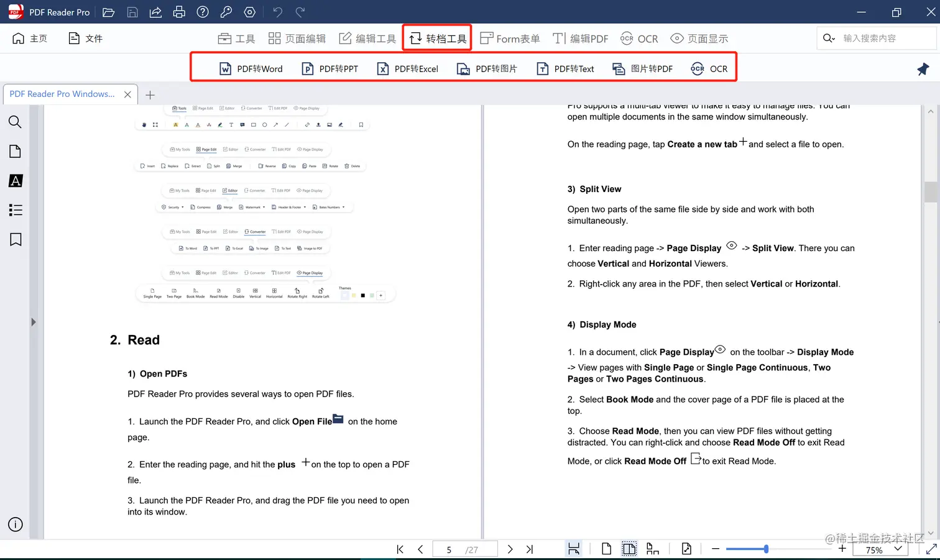Open the 文件 file menu

pyautogui.click(x=85, y=39)
